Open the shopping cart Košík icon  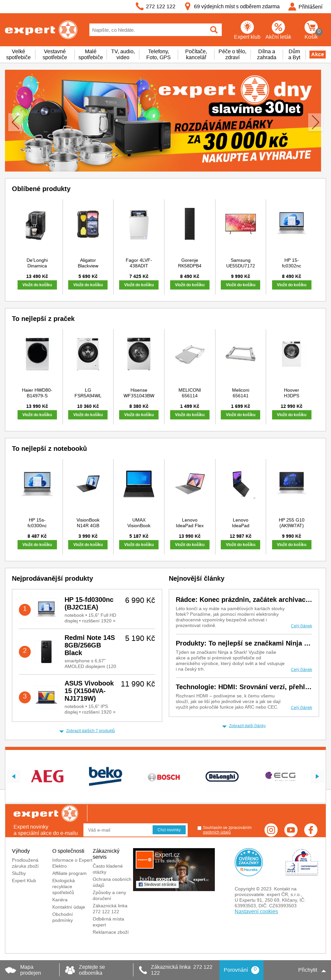pos(311,27)
